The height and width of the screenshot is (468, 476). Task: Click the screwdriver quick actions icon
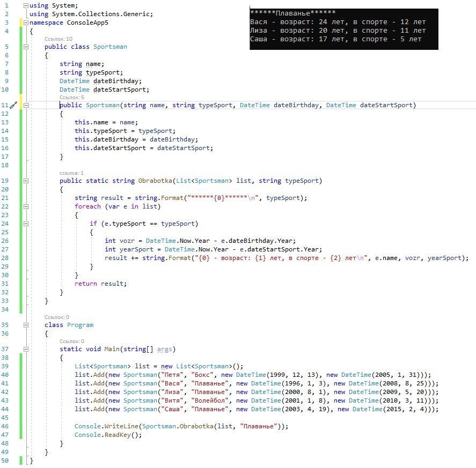(x=13, y=106)
